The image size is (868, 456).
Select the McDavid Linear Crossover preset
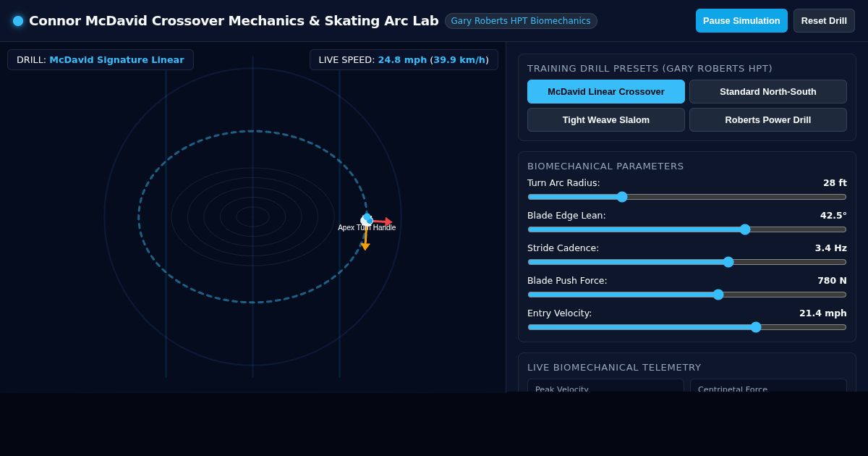tap(606, 92)
